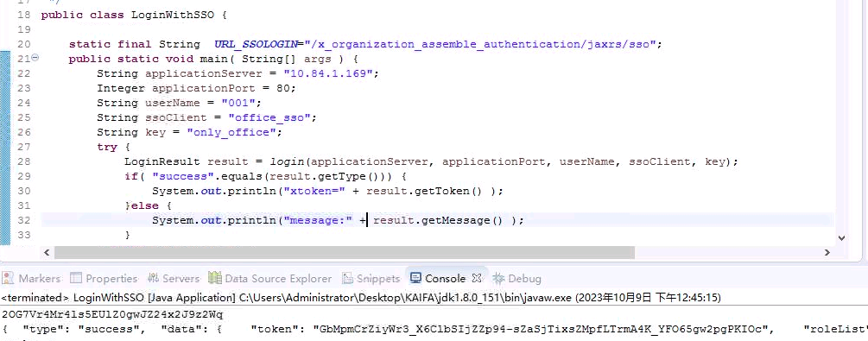The height and width of the screenshot is (341, 868).
Task: Click the "success" string on line 29
Action: pos(183,176)
